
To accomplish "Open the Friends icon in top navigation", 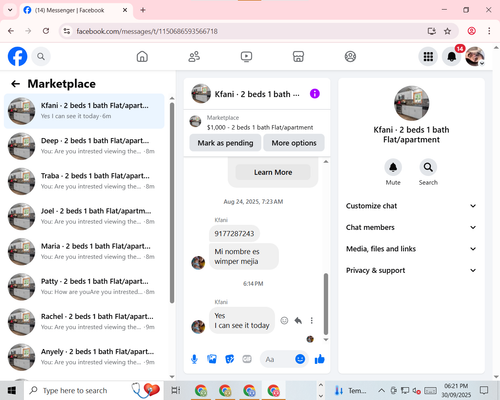I will pos(194,56).
